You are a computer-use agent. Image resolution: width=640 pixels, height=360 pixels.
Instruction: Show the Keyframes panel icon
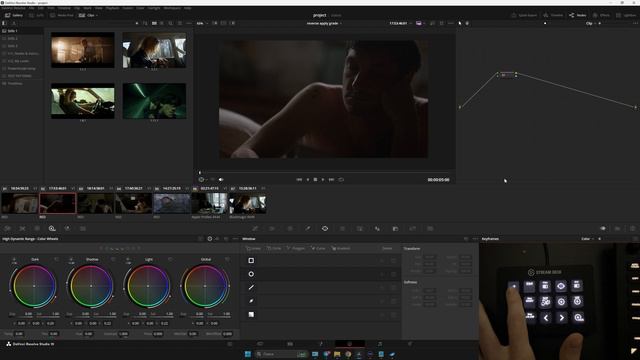click(x=603, y=229)
